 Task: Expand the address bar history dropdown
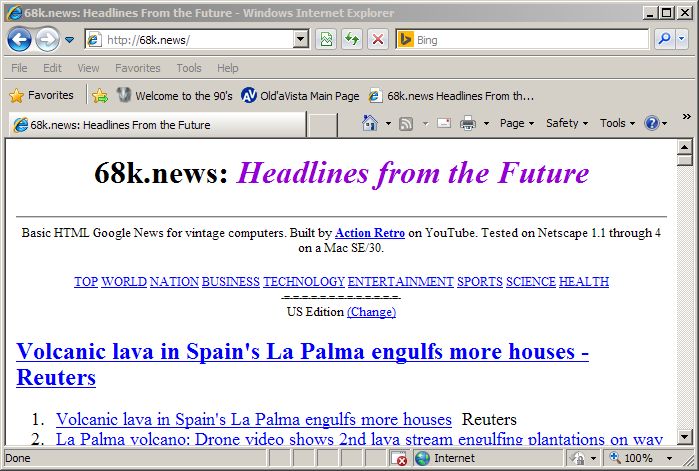[301, 40]
